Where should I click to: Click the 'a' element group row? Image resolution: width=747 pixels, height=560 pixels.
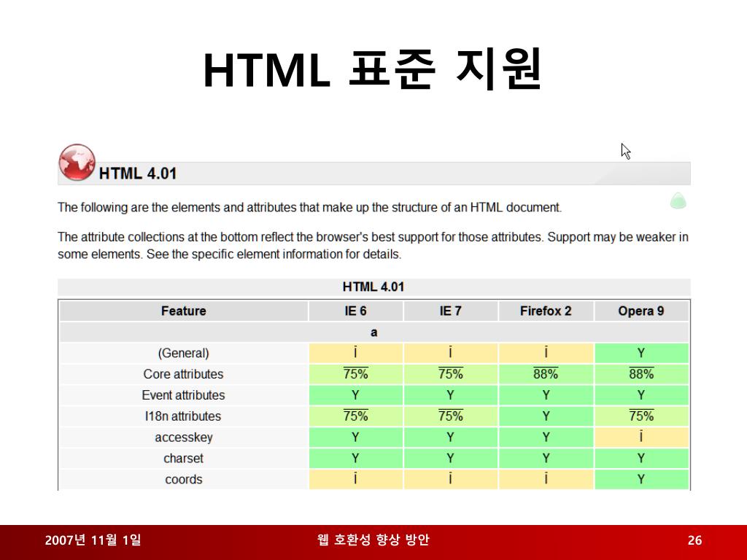[x=374, y=332]
